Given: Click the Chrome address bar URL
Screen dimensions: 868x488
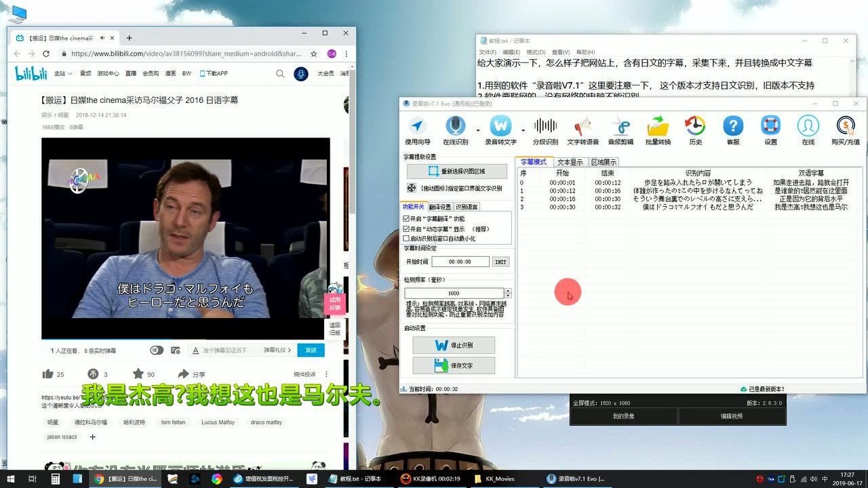Looking at the screenshot, I should click(x=186, y=54).
